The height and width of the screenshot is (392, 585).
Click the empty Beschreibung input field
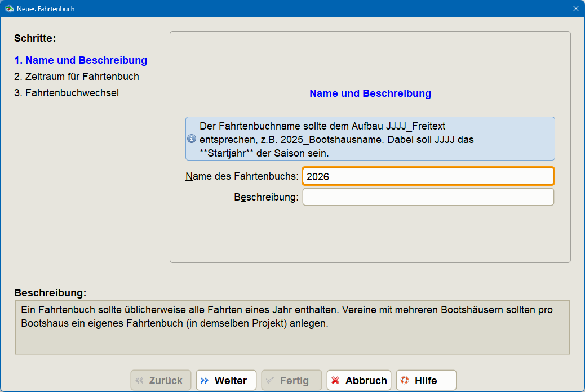[428, 197]
